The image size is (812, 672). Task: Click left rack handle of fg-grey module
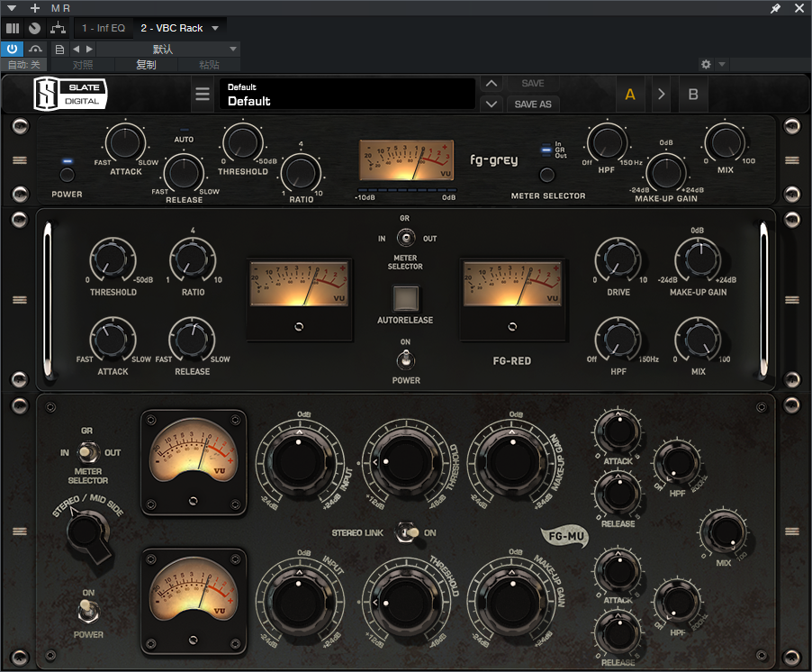point(20,160)
